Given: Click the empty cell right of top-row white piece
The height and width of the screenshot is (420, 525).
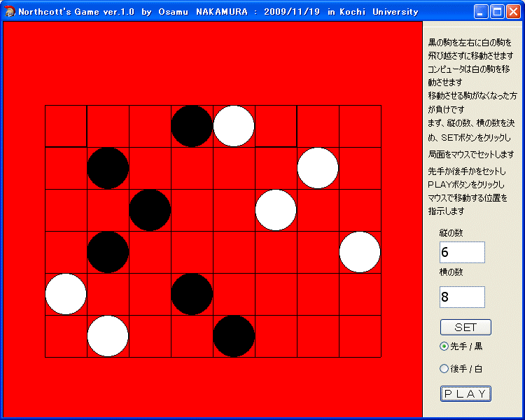Looking at the screenshot, I should (276, 126).
